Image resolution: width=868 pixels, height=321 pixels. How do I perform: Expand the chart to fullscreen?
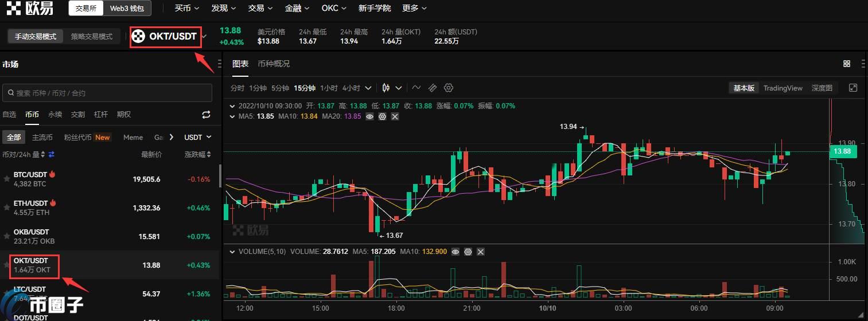853,88
